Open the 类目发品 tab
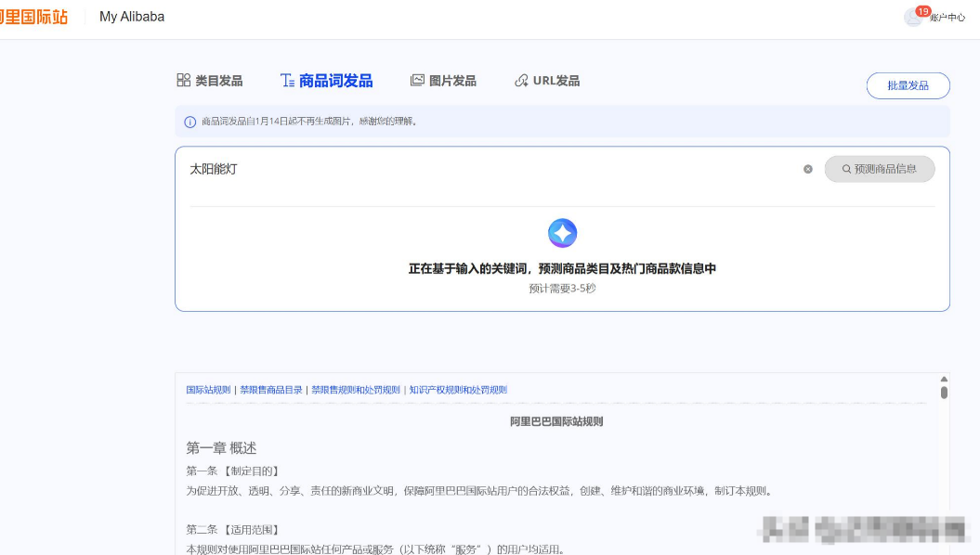Image resolution: width=980 pixels, height=555 pixels. pyautogui.click(x=209, y=81)
